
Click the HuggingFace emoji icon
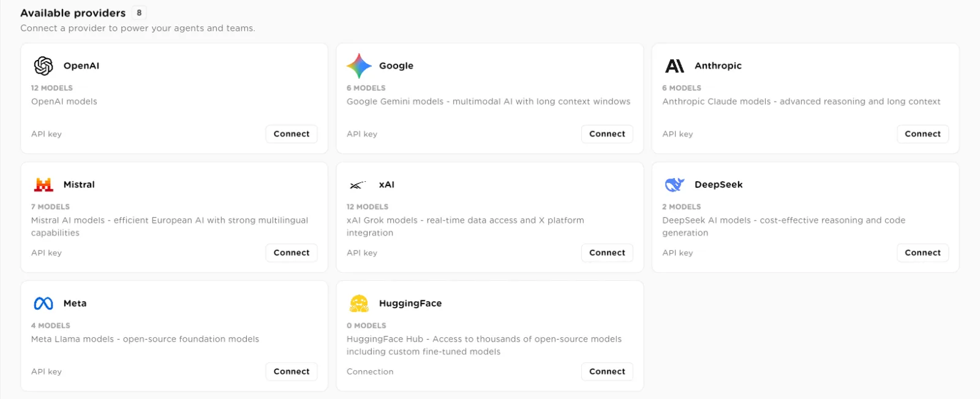(359, 304)
